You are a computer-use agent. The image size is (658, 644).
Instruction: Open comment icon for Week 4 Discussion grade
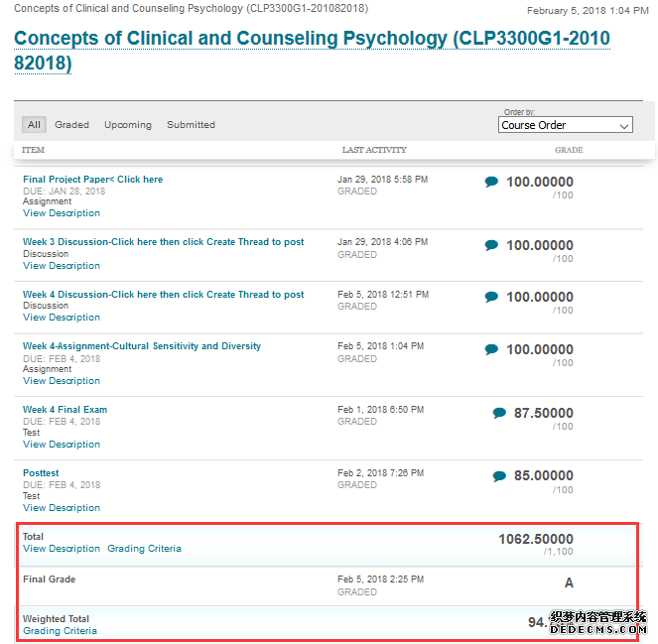[491, 297]
